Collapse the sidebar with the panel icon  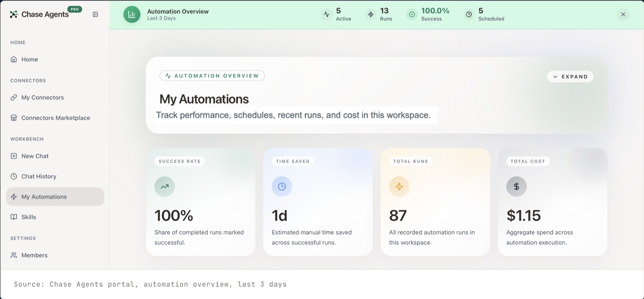(95, 14)
